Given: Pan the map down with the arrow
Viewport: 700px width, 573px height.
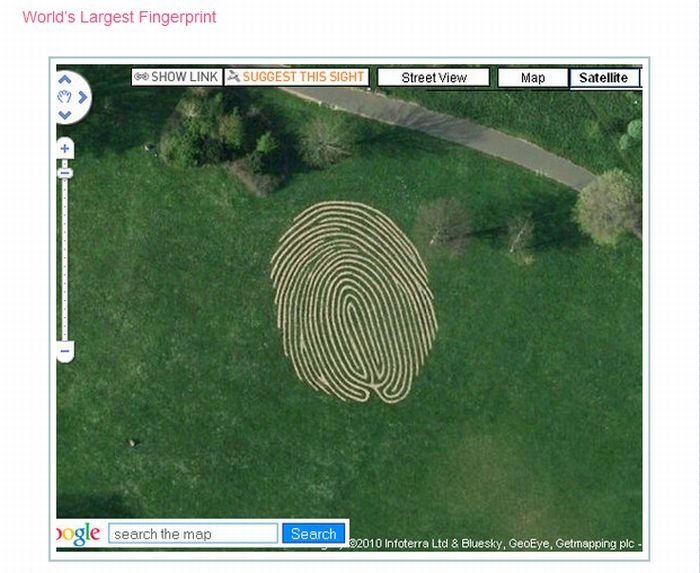Looking at the screenshot, I should coord(65,115).
